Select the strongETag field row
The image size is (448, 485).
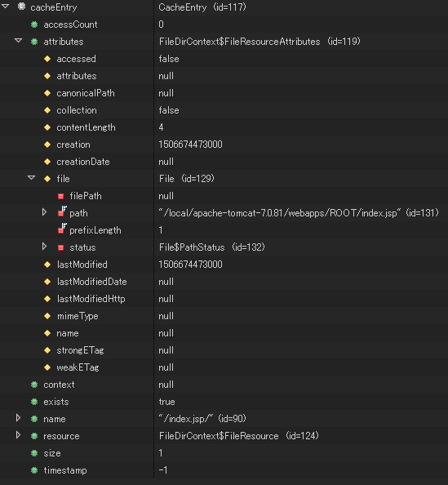tap(224, 350)
